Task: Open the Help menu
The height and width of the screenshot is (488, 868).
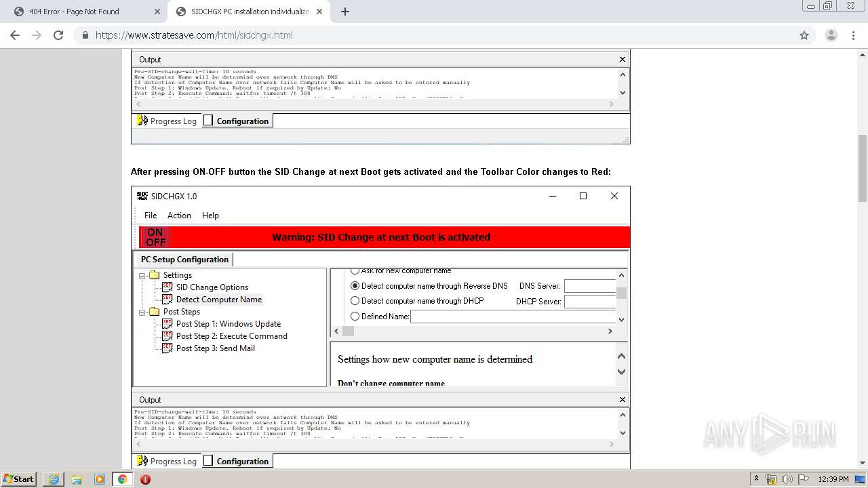Action: coord(210,216)
